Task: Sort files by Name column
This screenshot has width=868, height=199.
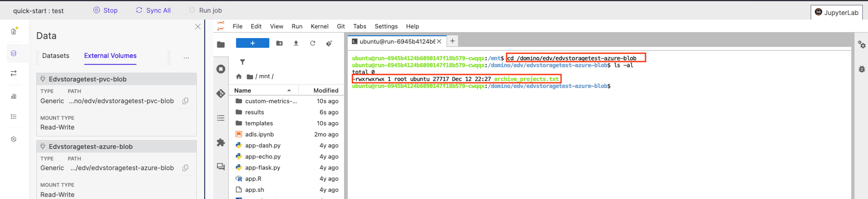Action: 264,90
